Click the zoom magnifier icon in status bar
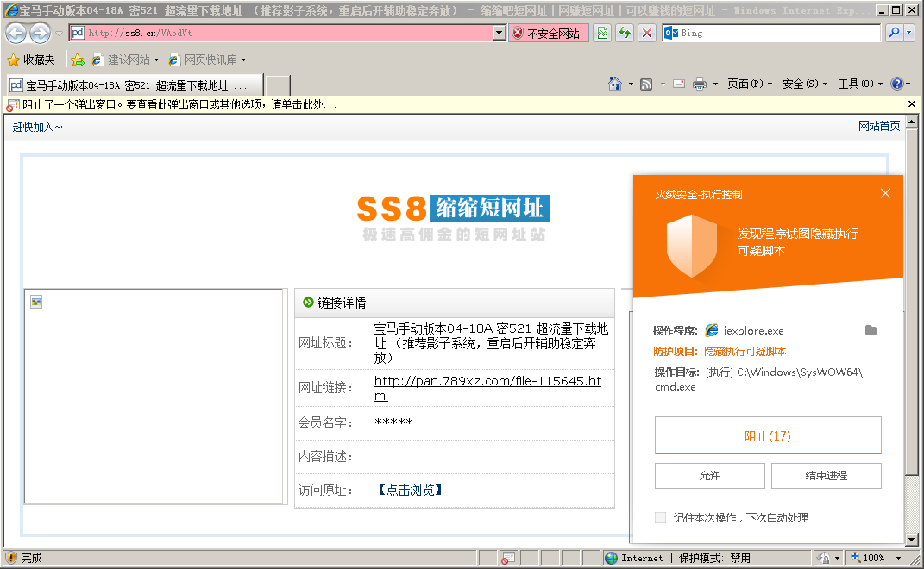 tap(856, 557)
